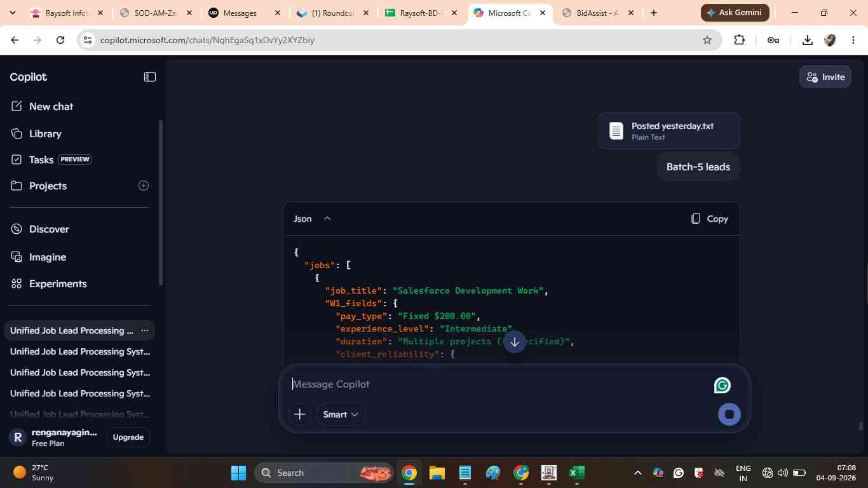The image size is (868, 488).
Task: Collapse the Copilot sidebar panel icon
Action: pos(150,77)
